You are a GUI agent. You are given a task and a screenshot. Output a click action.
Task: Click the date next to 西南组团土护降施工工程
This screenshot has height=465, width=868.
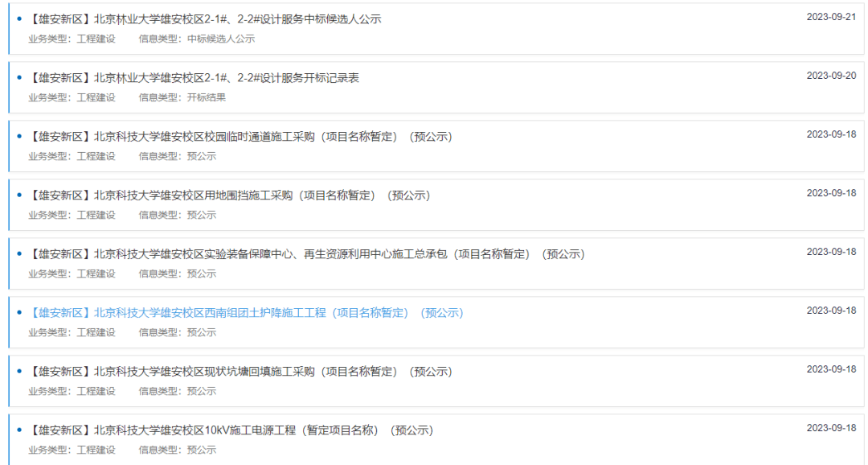831,311
